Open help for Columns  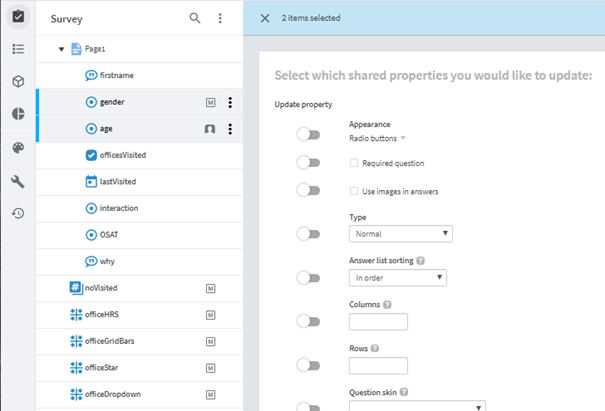click(x=387, y=304)
